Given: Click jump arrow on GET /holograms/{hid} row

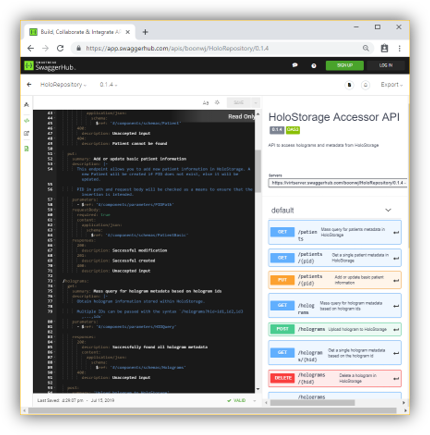Looking at the screenshot, I should click(396, 353).
